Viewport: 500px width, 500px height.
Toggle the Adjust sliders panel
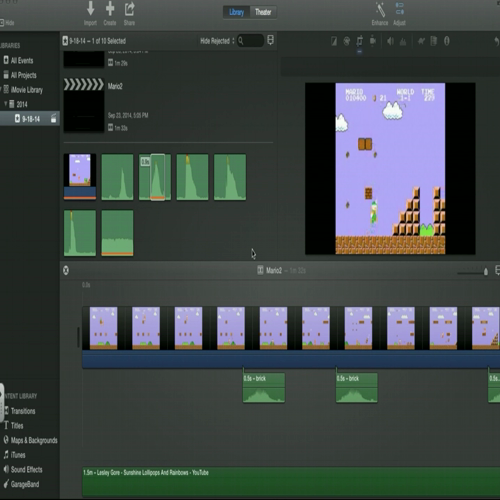399,13
